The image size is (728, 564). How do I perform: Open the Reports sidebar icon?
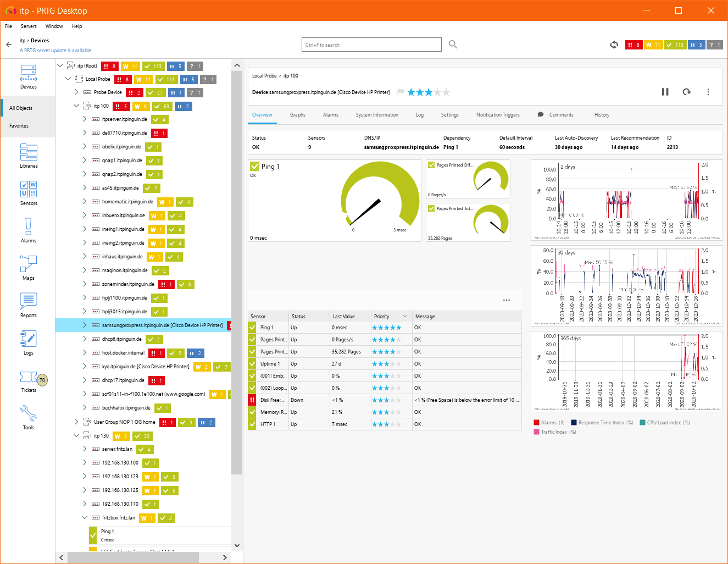click(x=29, y=305)
